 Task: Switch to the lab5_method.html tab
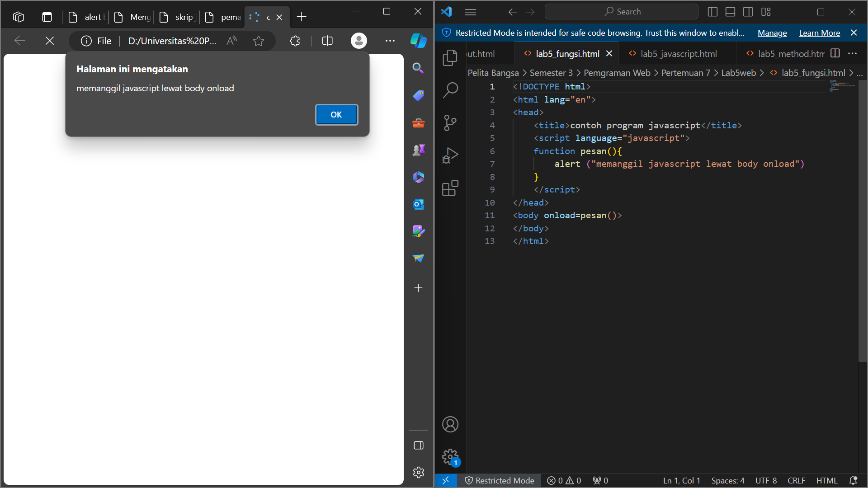(790, 53)
